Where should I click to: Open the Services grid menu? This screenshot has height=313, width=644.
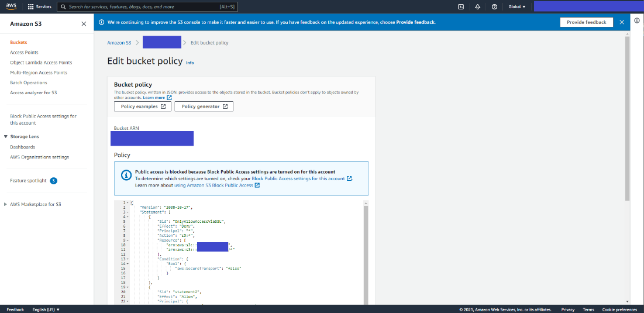pyautogui.click(x=39, y=6)
